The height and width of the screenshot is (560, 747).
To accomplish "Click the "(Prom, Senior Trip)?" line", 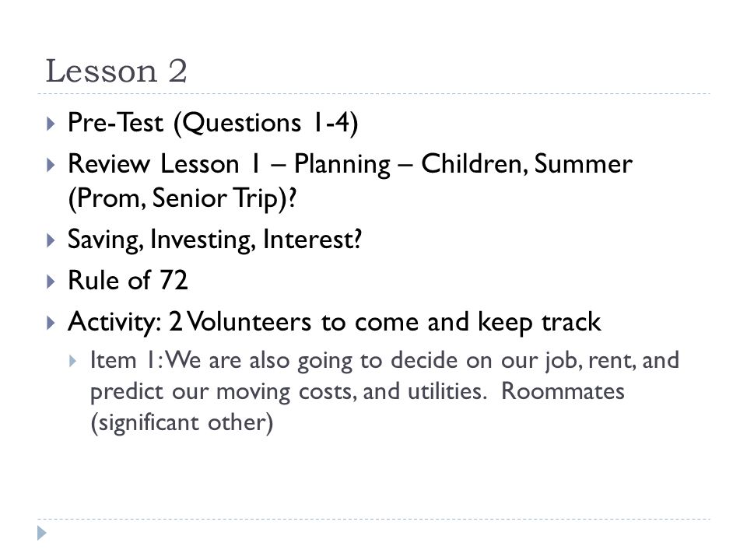I will click(x=182, y=198).
